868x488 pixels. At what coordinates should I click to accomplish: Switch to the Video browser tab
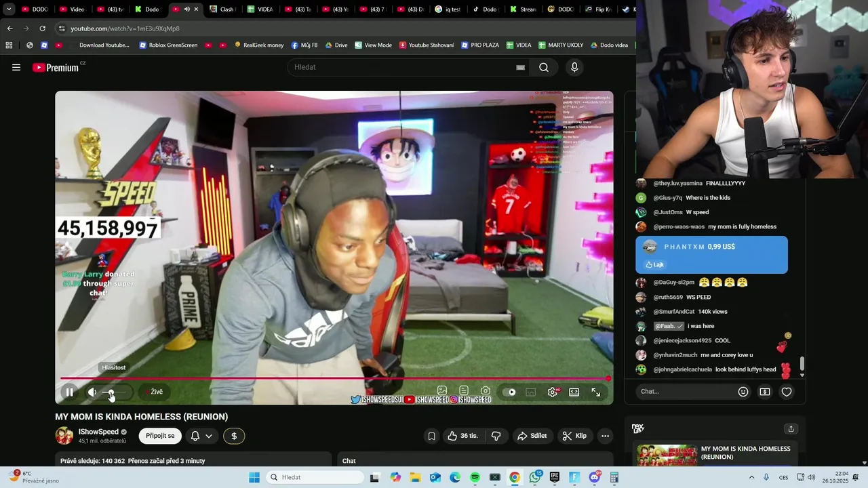(73, 9)
